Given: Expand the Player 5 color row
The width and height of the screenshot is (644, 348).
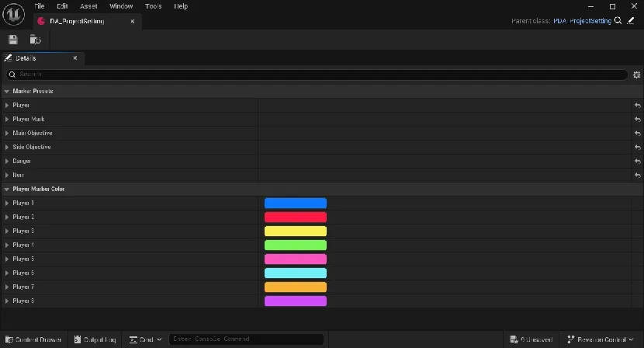Looking at the screenshot, I should tap(6, 259).
